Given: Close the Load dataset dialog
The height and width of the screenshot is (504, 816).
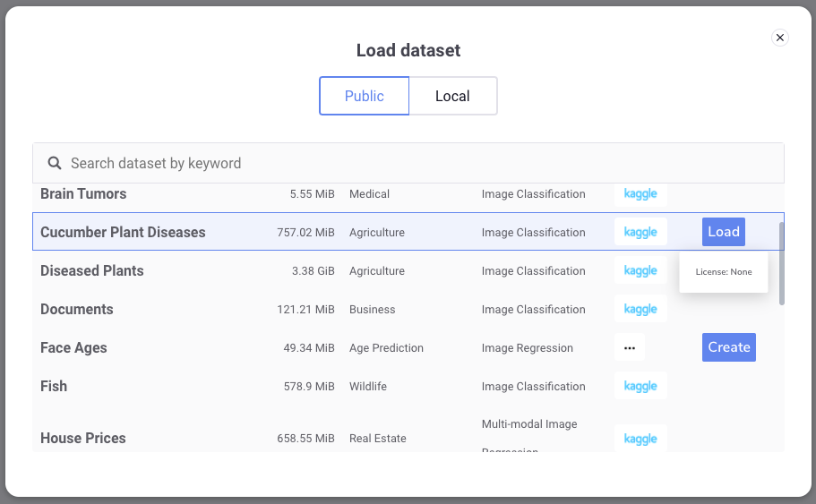Looking at the screenshot, I should (x=779, y=38).
